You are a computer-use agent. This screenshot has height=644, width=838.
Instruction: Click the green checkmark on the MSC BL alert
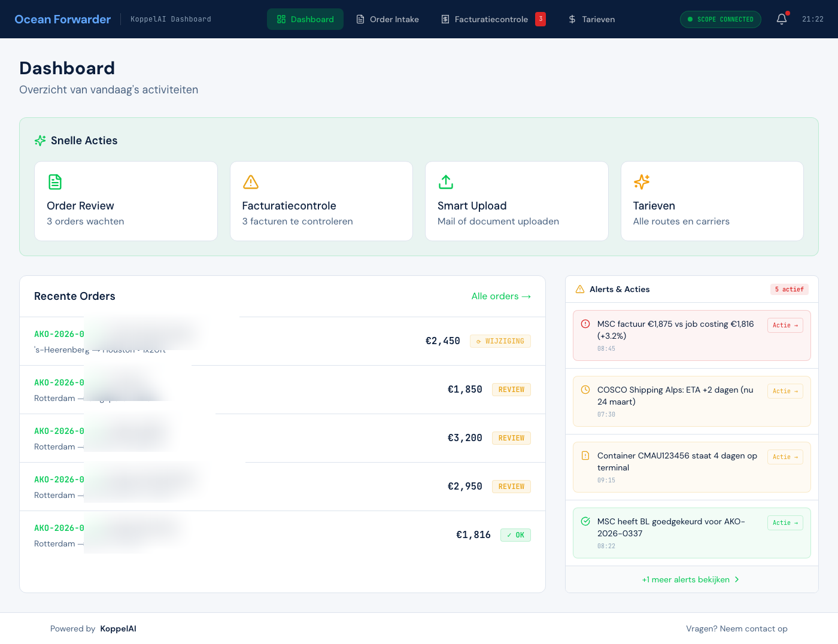tap(585, 521)
